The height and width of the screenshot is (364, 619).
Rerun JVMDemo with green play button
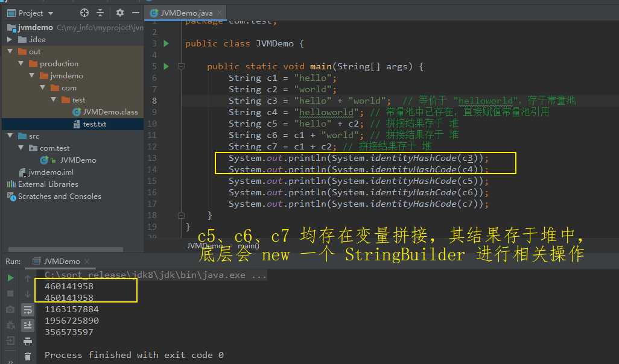click(11, 278)
